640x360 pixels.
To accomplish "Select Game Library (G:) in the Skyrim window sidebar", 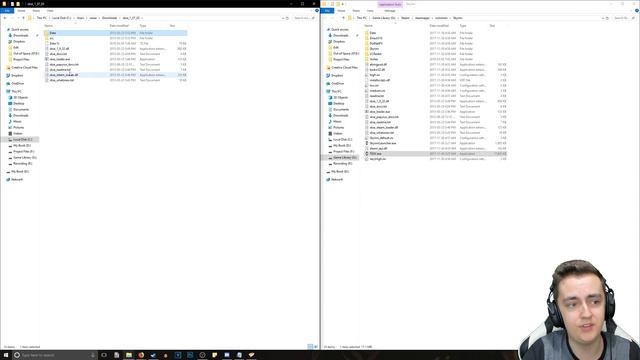I will (344, 157).
